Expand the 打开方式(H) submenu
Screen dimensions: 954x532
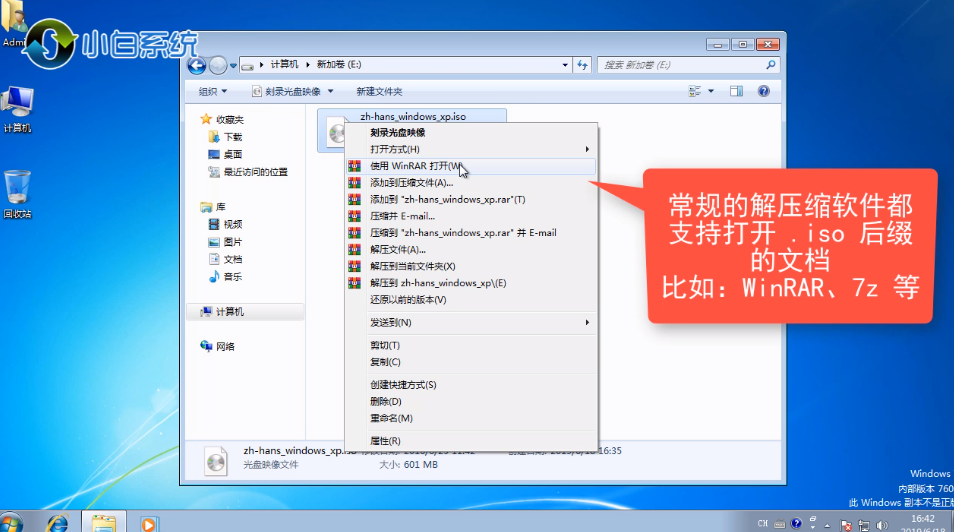[x=470, y=149]
